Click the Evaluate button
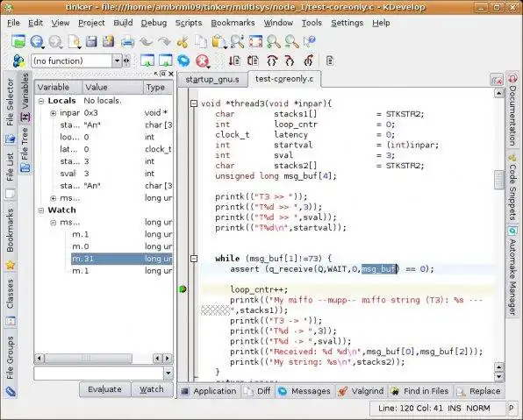The width and height of the screenshot is (523, 420). coord(104,389)
